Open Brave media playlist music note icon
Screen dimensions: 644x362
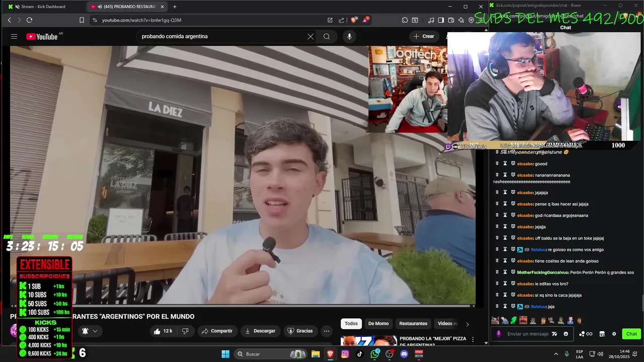431,20
